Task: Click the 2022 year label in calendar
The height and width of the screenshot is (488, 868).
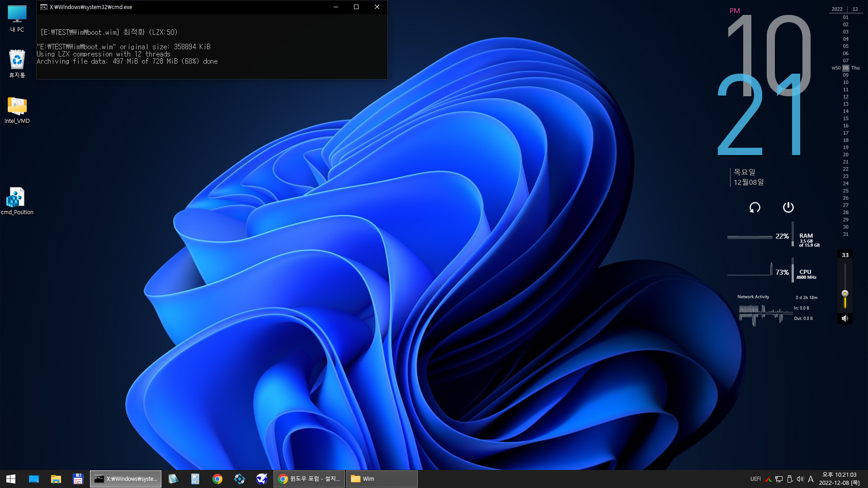Action: click(837, 9)
